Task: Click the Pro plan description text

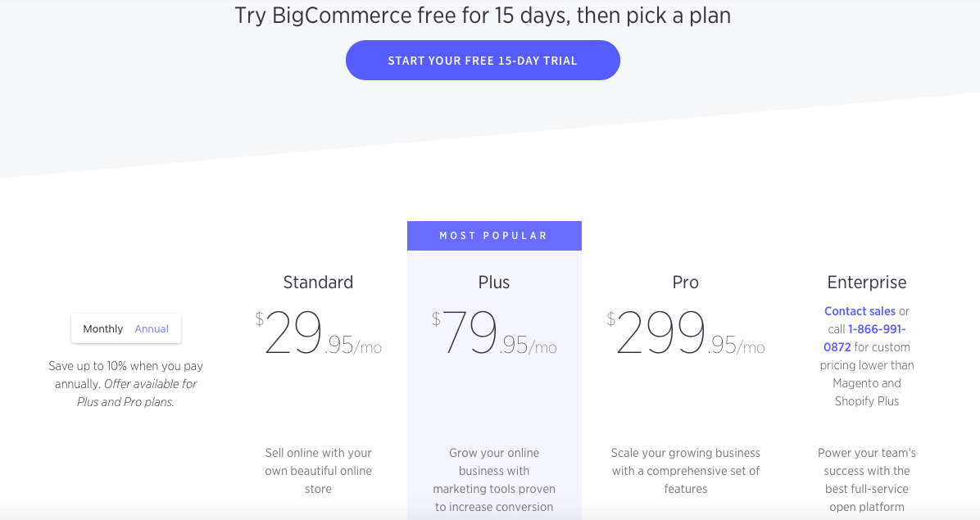Action: (x=686, y=471)
